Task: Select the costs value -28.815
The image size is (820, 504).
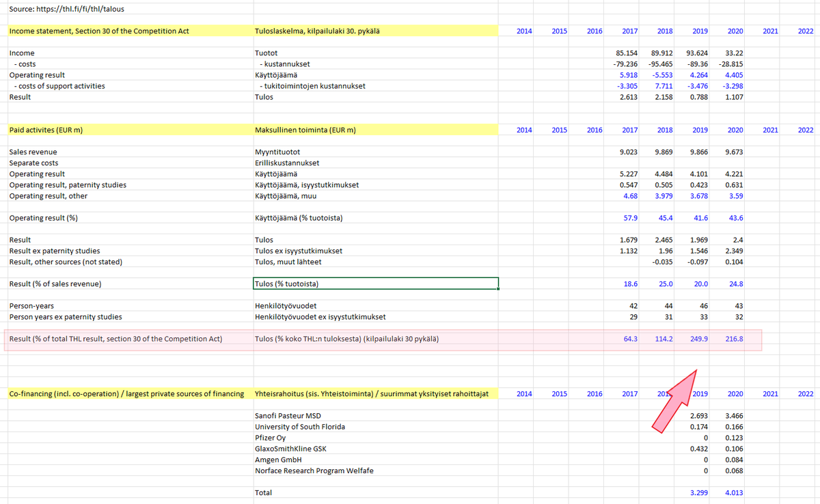Action: [x=730, y=64]
